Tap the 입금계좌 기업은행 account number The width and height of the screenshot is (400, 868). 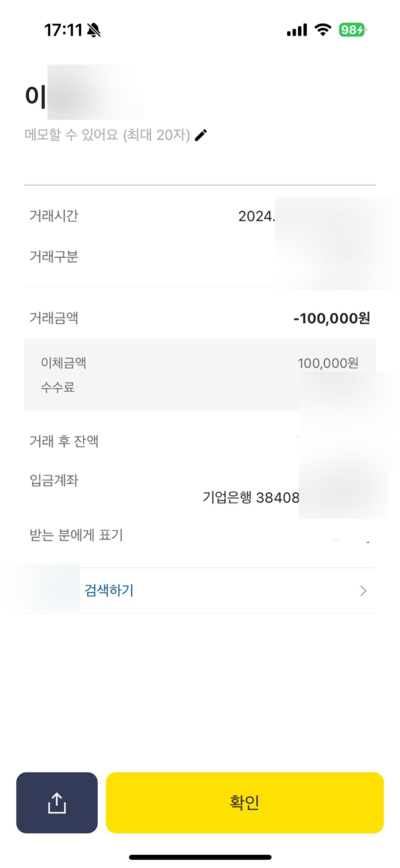(251, 497)
